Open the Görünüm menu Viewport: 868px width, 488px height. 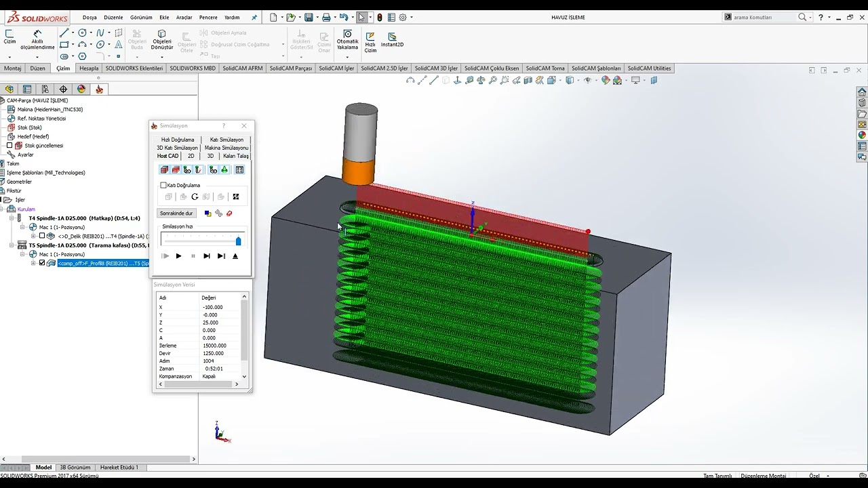coord(141,18)
